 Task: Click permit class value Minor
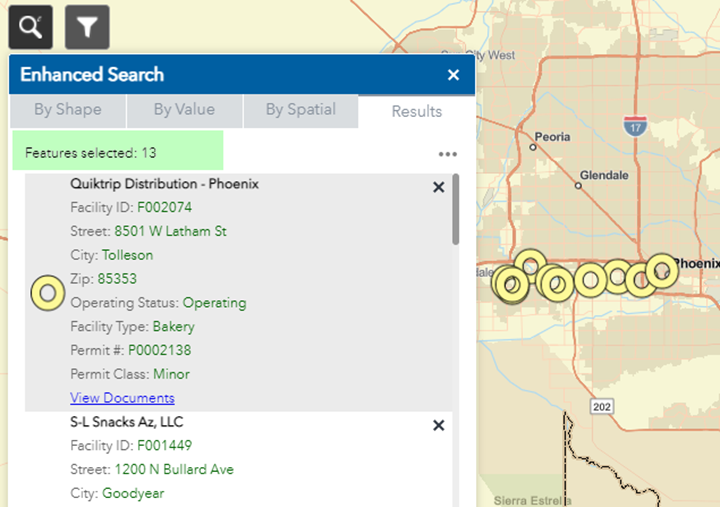(x=171, y=374)
